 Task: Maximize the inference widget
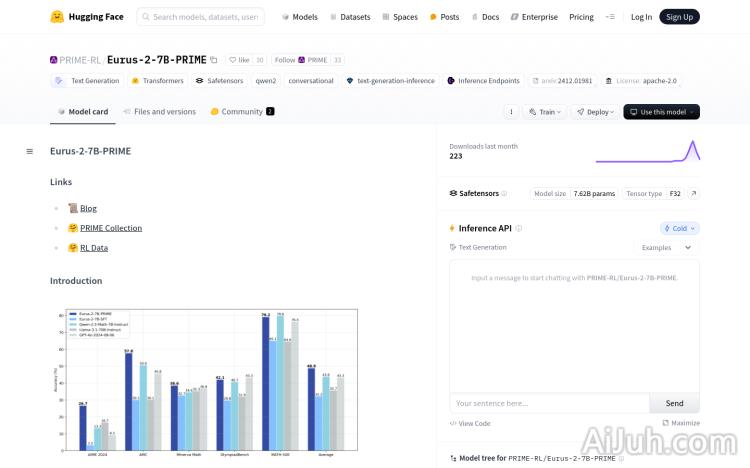pos(680,423)
